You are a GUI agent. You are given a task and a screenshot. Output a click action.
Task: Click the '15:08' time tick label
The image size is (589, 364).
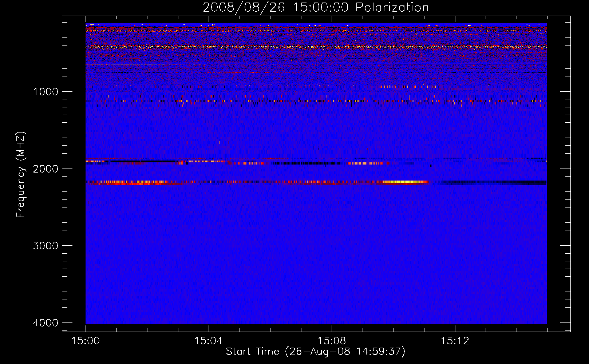(x=332, y=341)
